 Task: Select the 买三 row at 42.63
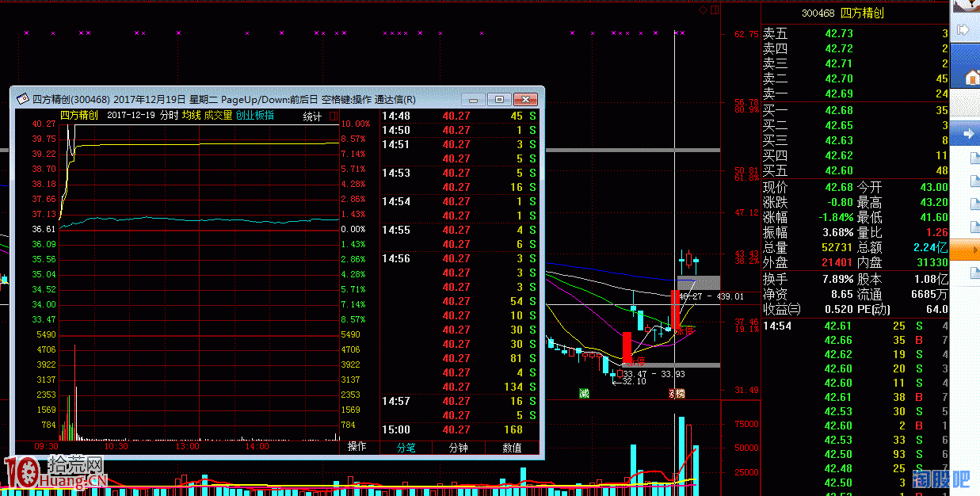pyautogui.click(x=855, y=140)
